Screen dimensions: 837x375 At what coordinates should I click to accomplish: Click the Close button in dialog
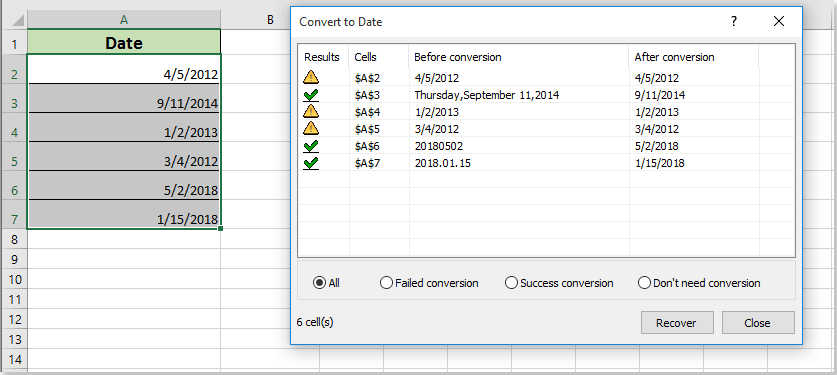[758, 323]
